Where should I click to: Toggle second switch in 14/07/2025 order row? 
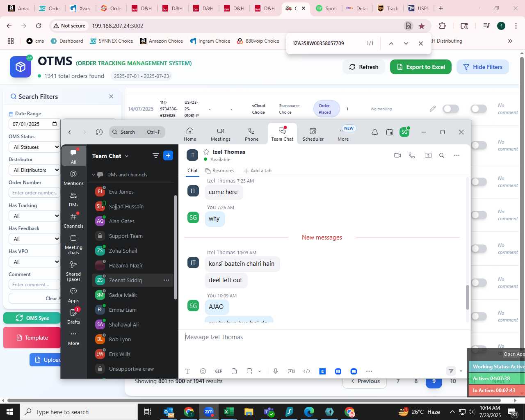point(479,109)
